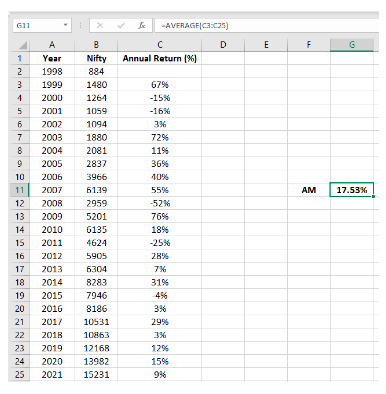This screenshot has width=386, height=394.
Task: Click the Nifty value 15231
Action: tap(96, 374)
